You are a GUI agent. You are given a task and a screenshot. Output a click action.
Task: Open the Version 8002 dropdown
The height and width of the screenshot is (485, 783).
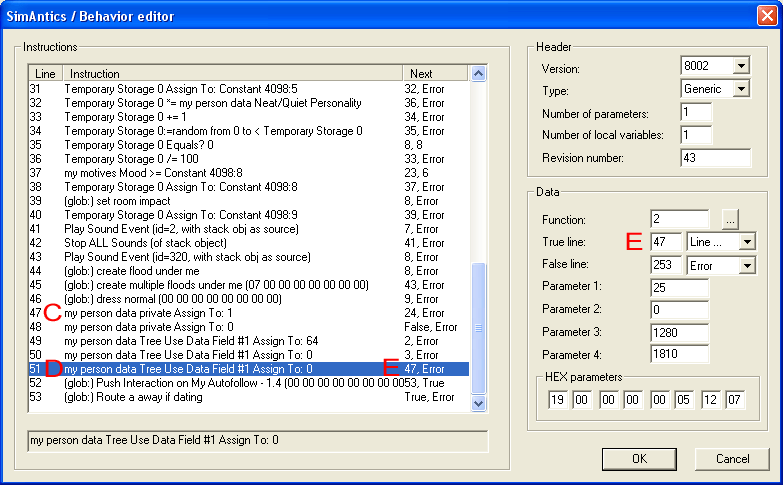coord(741,66)
